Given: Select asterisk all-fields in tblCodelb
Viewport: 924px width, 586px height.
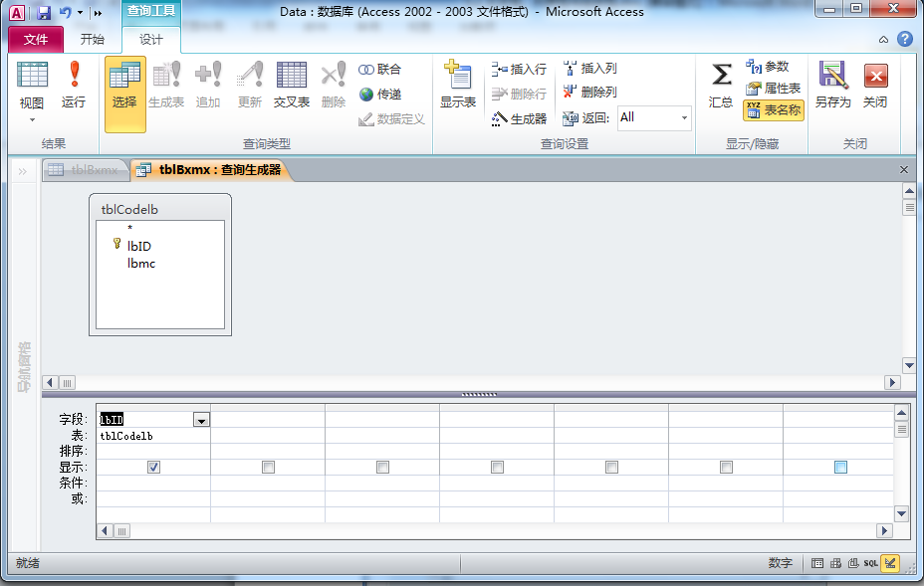Looking at the screenshot, I should click(x=130, y=228).
